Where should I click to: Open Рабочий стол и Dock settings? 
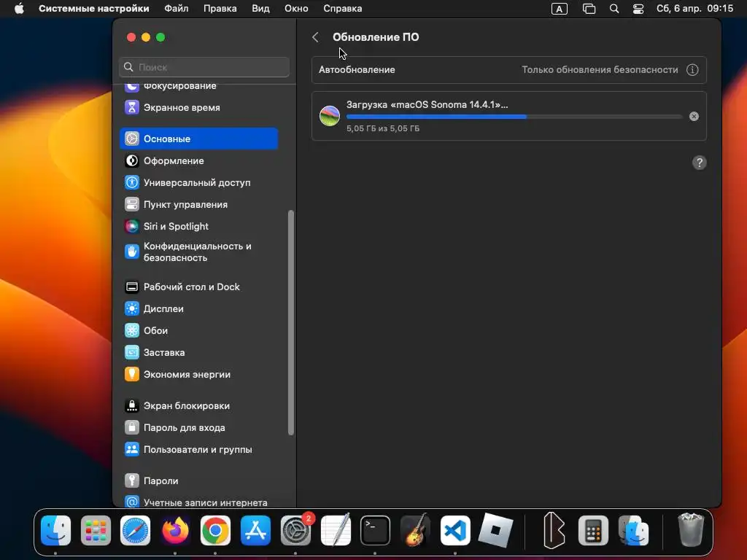coord(198,287)
